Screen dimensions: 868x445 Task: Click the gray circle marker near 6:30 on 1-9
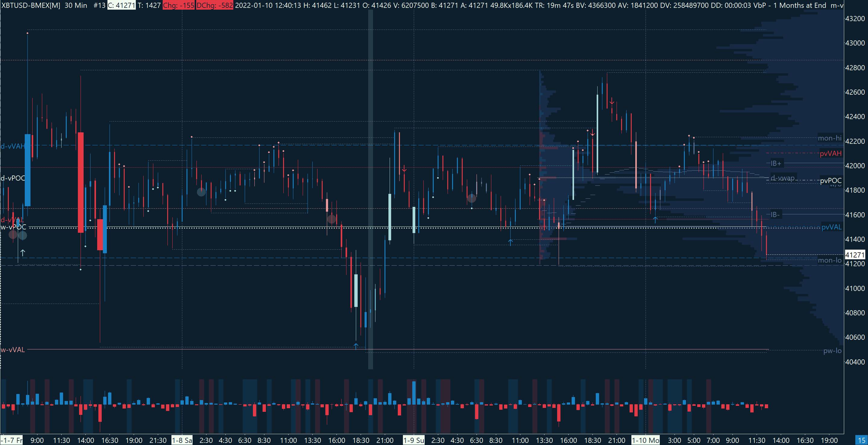(x=471, y=199)
